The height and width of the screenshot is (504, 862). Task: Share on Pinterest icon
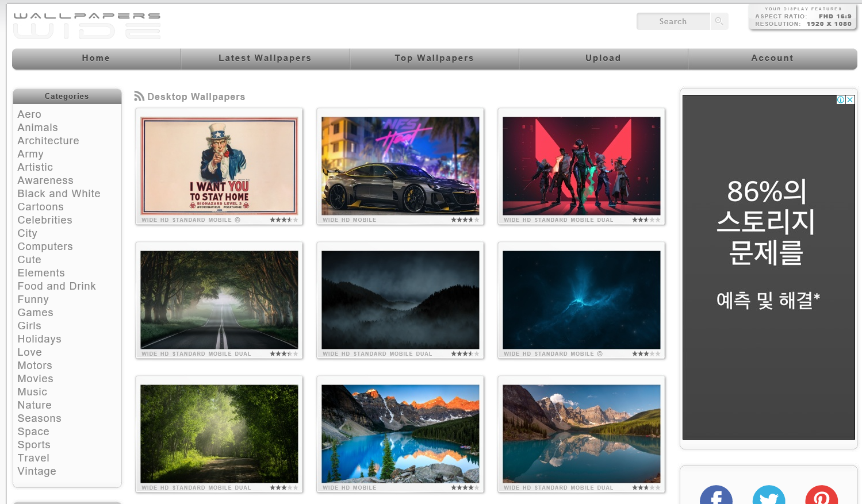pos(821,495)
